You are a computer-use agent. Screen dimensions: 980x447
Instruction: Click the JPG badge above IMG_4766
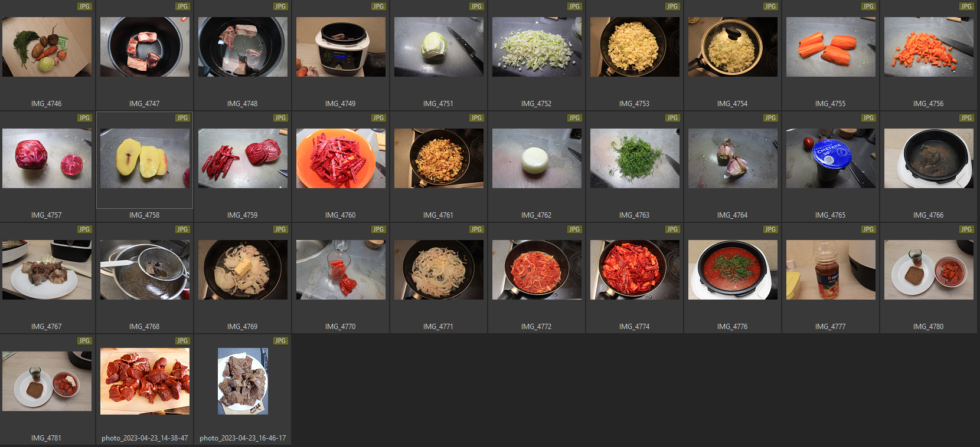pyautogui.click(x=966, y=118)
